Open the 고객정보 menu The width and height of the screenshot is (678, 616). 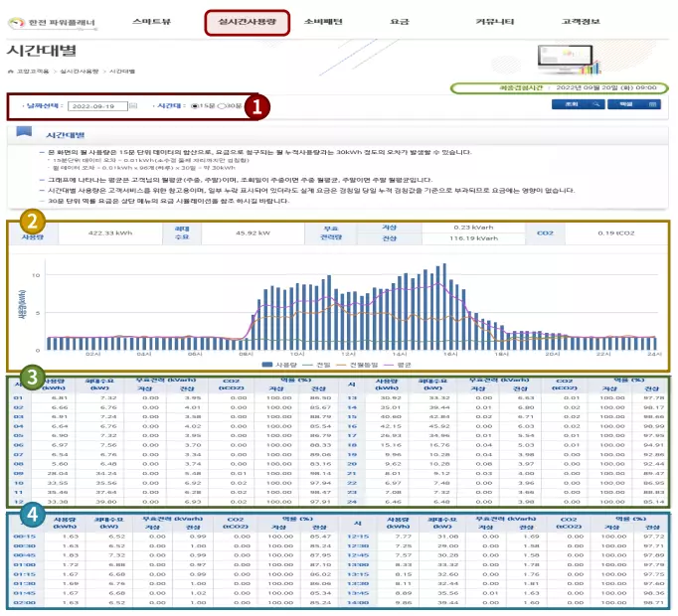[581, 22]
